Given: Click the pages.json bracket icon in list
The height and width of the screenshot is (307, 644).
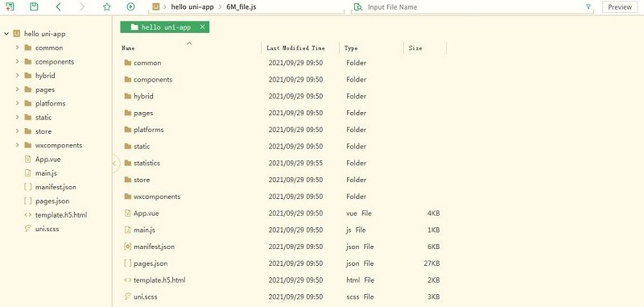Looking at the screenshot, I should 128,263.
